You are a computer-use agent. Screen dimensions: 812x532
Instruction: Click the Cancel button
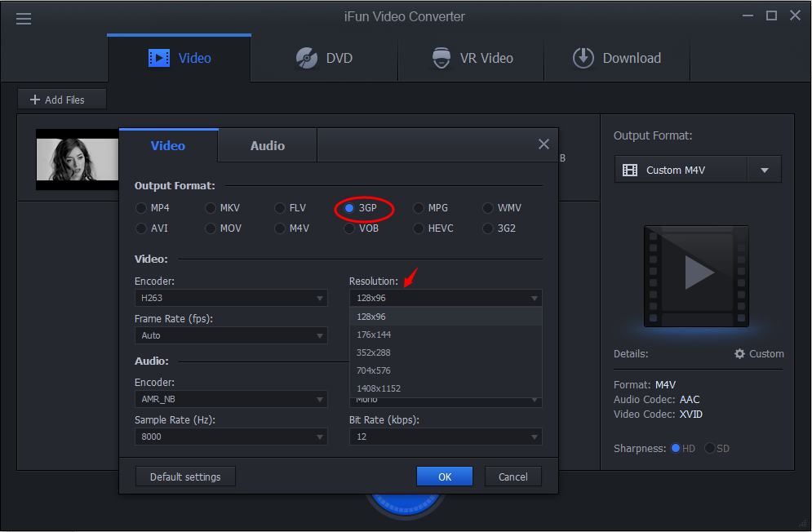click(513, 477)
